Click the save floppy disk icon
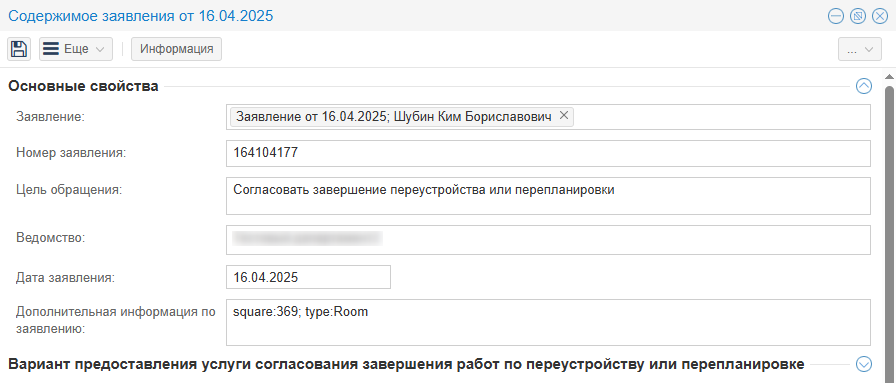Screen dimensions: 896x383 tap(19, 49)
